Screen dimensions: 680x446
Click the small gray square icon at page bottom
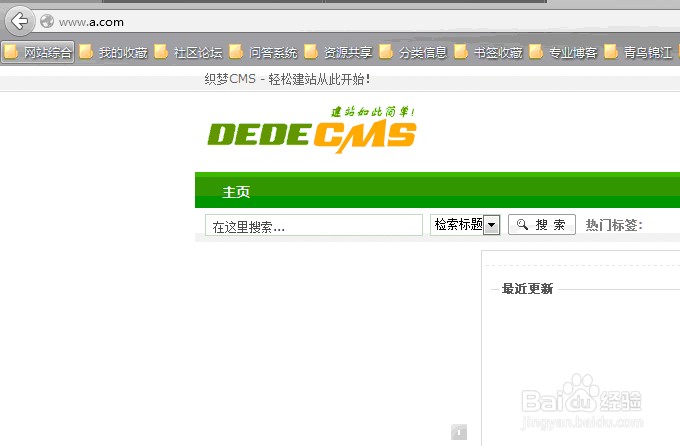[x=459, y=432]
